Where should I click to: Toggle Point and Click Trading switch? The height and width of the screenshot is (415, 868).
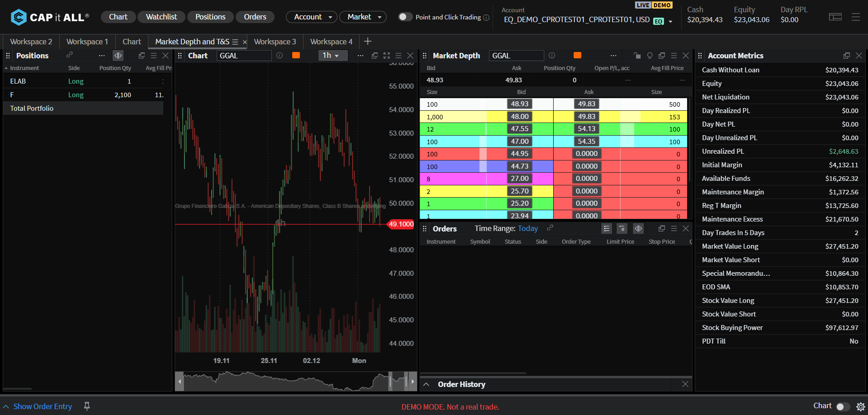tap(404, 17)
